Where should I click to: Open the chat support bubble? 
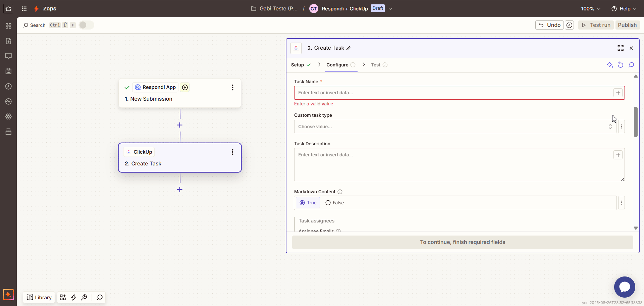pos(625,287)
